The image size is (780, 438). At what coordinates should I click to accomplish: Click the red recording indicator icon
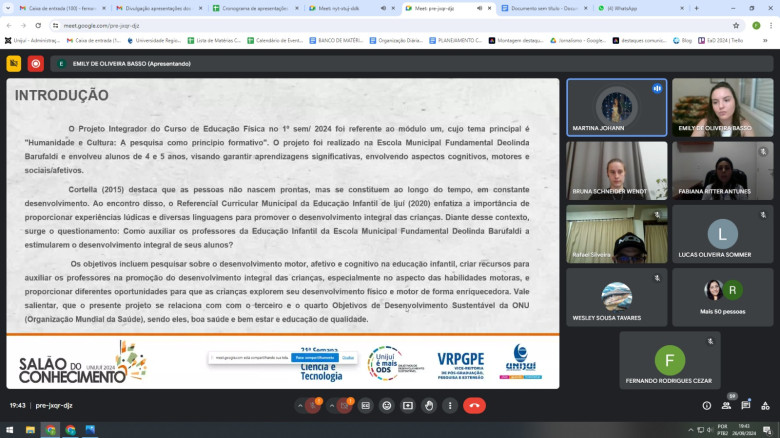click(36, 63)
